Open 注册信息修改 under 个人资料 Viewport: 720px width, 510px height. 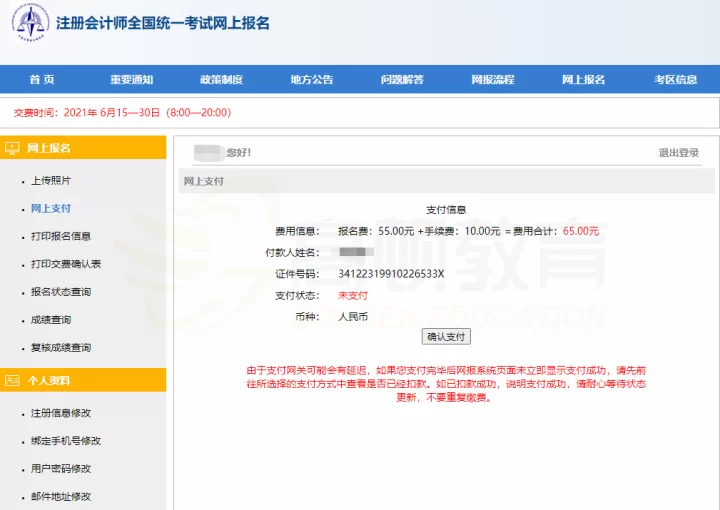point(61,413)
